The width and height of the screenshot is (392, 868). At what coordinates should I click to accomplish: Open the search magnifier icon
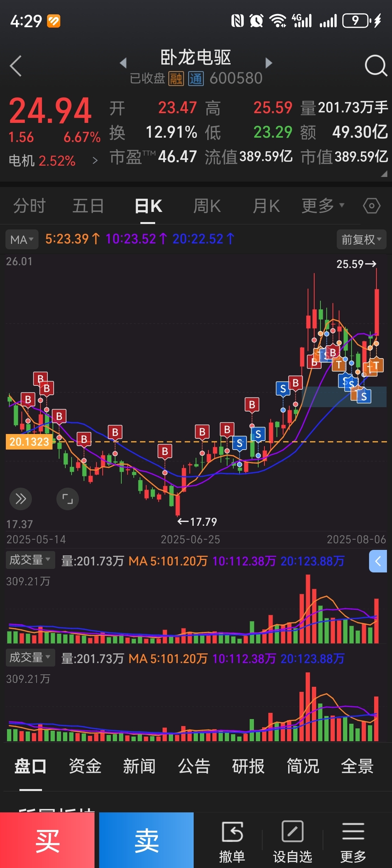tap(376, 66)
